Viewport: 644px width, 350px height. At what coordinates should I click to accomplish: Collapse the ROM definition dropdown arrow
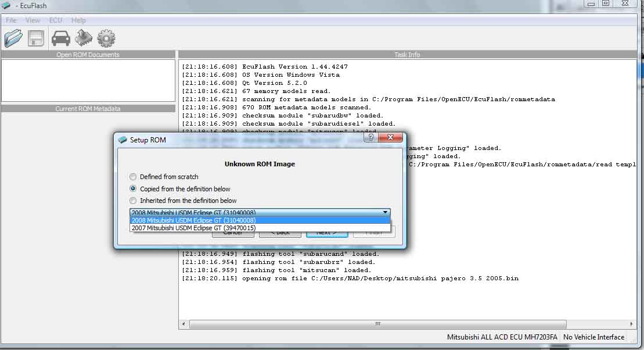pos(385,212)
